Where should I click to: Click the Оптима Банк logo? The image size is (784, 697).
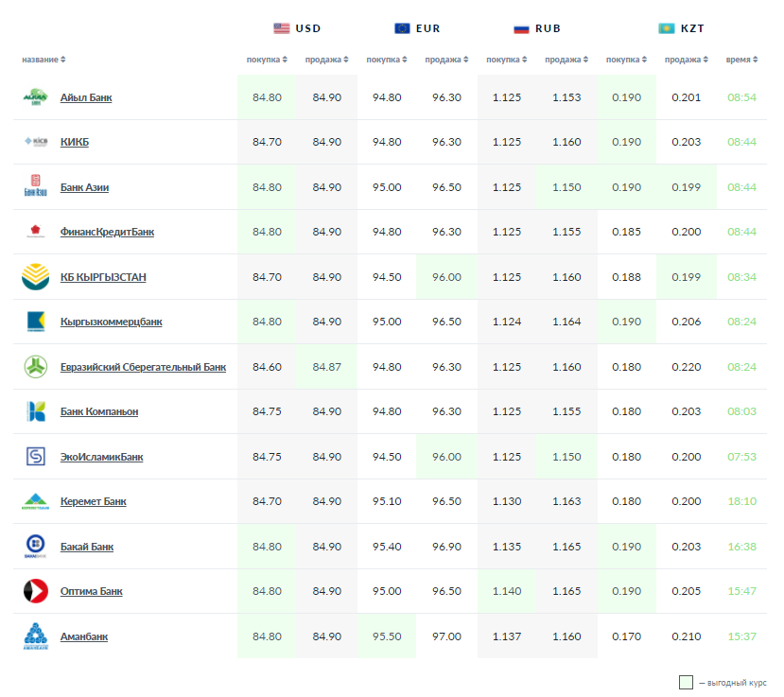[35, 591]
